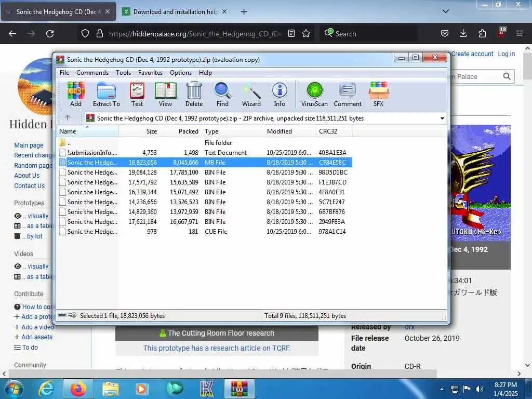The image size is (532, 399).
Task: Click the page's horizontal scrollbar
Action: tap(222, 374)
